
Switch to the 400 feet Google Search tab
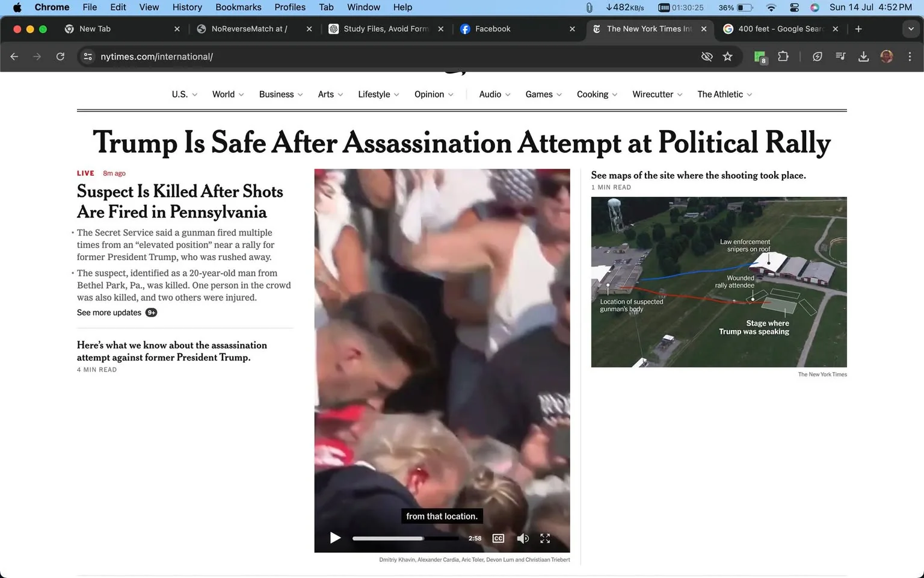(x=780, y=29)
